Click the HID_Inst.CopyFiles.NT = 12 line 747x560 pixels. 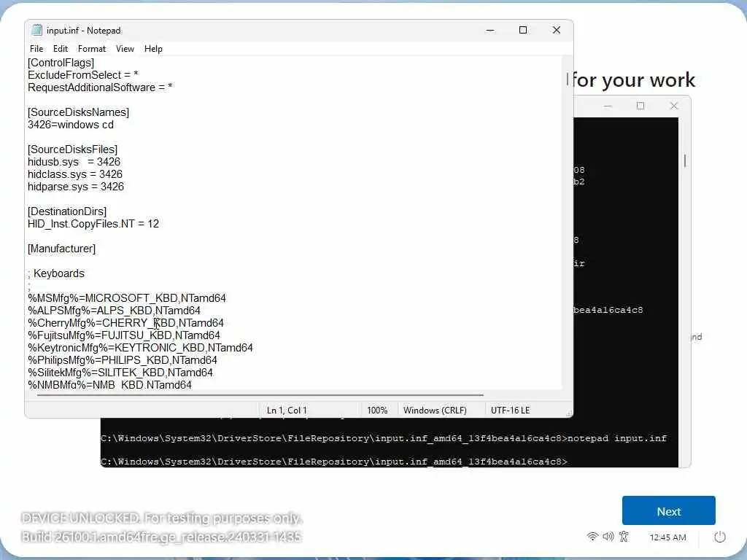(x=93, y=224)
